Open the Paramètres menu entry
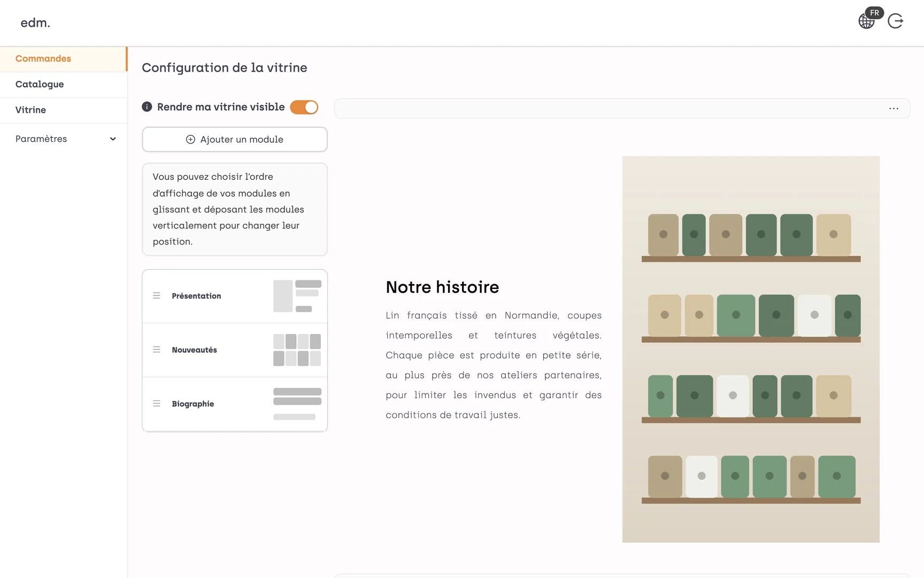The width and height of the screenshot is (924, 578). pos(64,139)
